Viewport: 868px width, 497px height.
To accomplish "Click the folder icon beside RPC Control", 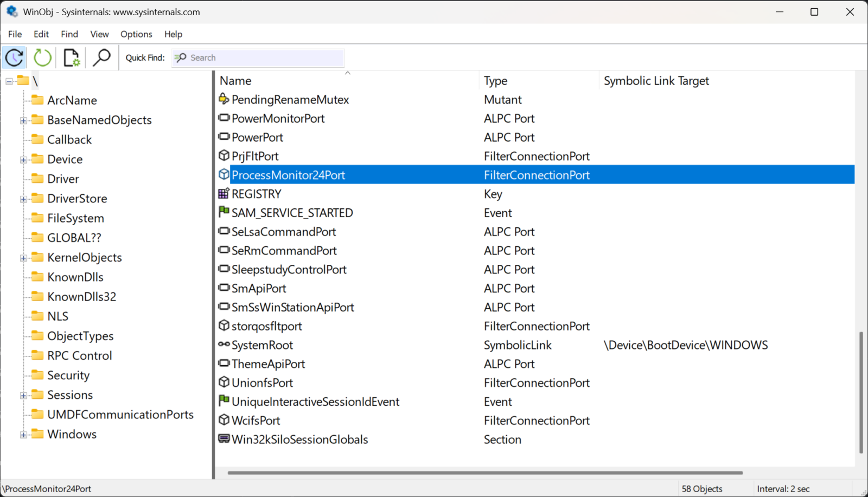I will (37, 355).
